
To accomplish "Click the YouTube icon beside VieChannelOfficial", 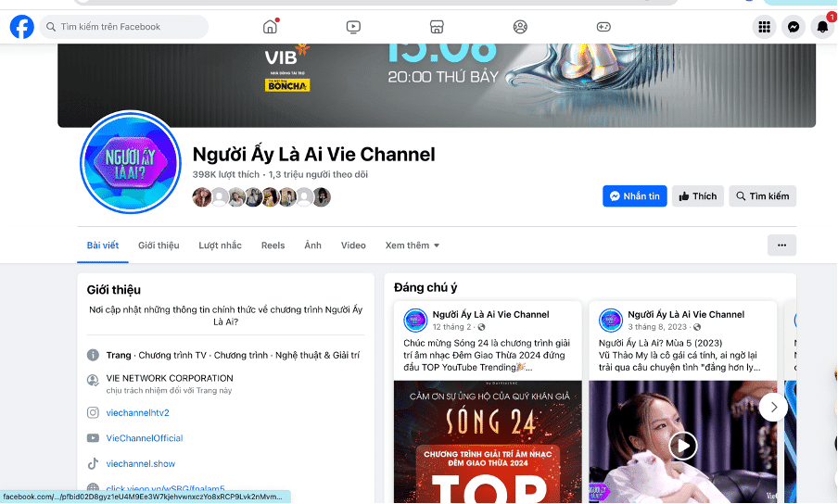I will (93, 438).
